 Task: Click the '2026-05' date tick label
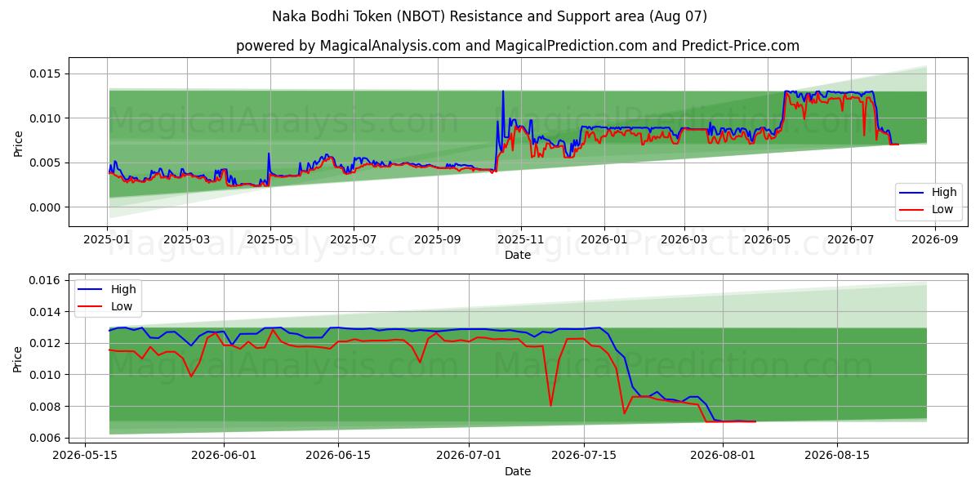click(768, 239)
